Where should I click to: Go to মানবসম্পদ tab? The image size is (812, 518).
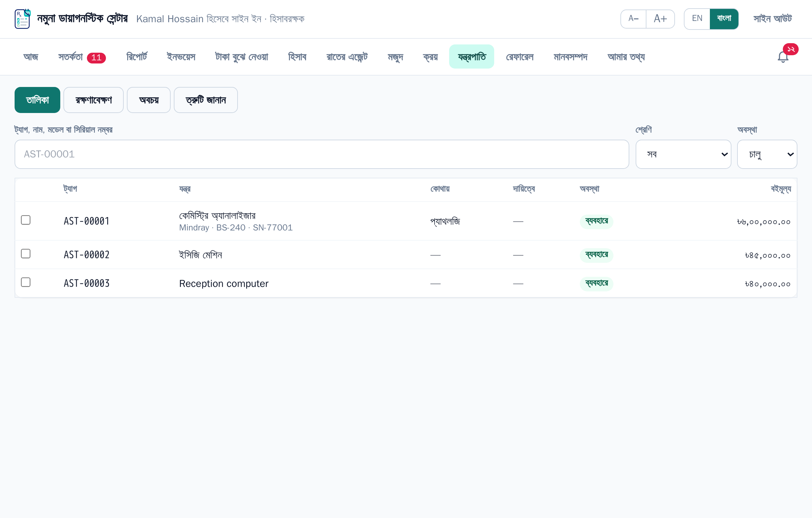point(571,57)
